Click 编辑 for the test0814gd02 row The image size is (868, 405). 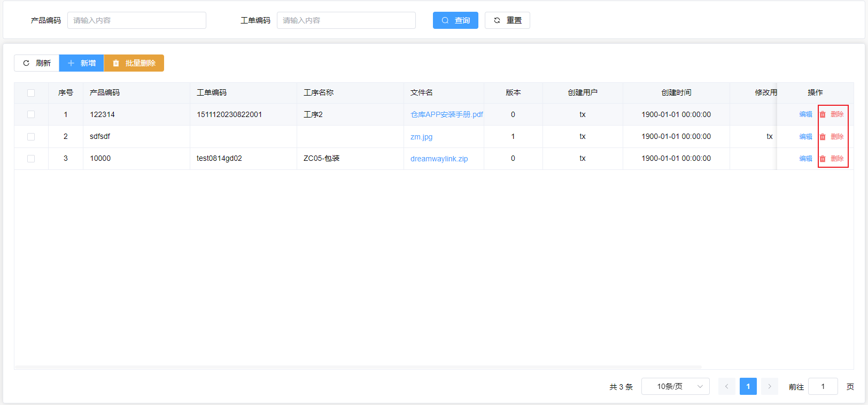click(805, 159)
